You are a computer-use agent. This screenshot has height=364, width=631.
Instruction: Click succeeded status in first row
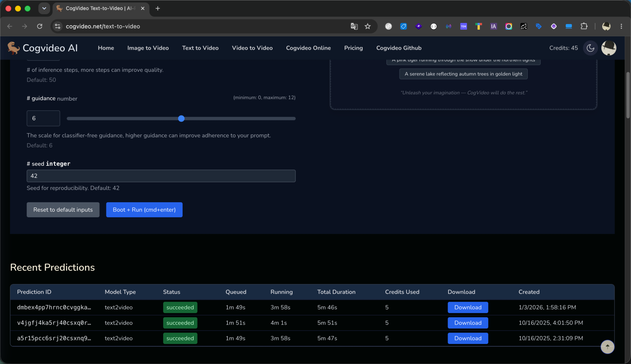coord(180,308)
